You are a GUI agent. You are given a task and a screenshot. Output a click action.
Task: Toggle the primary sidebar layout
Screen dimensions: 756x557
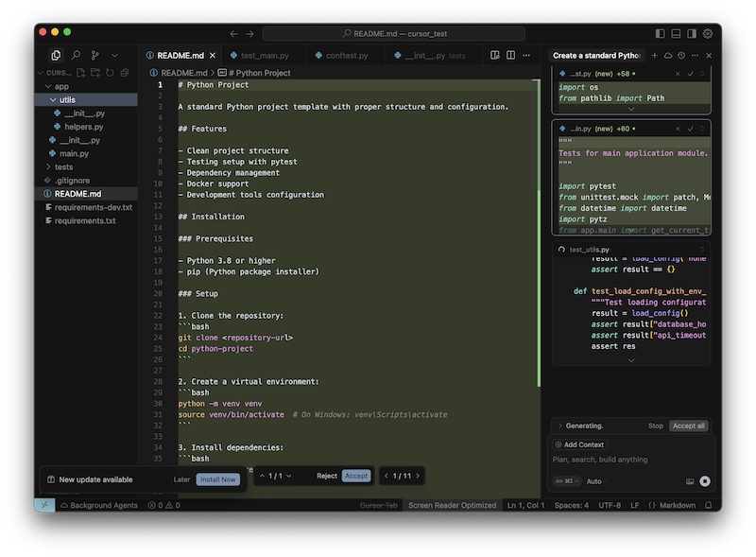point(660,33)
